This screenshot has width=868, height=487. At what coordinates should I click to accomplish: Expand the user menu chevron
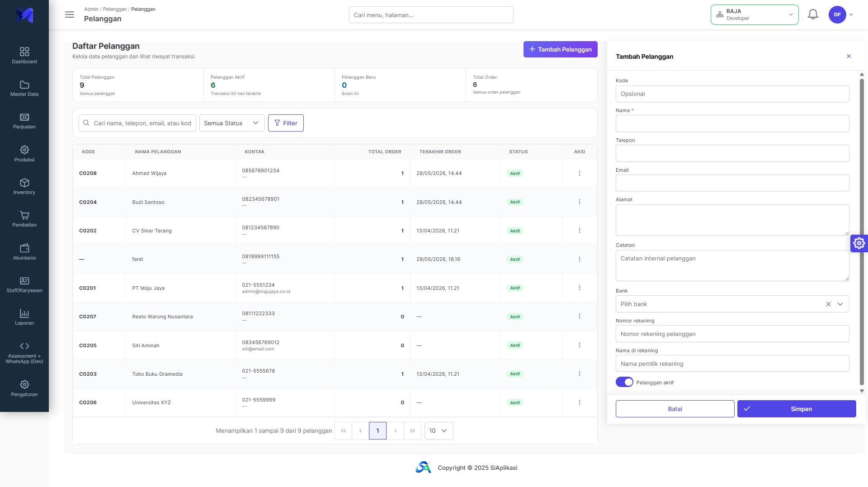point(851,14)
